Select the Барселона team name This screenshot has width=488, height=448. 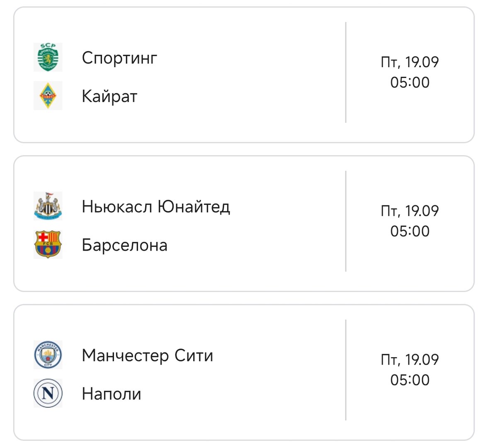[x=124, y=245]
